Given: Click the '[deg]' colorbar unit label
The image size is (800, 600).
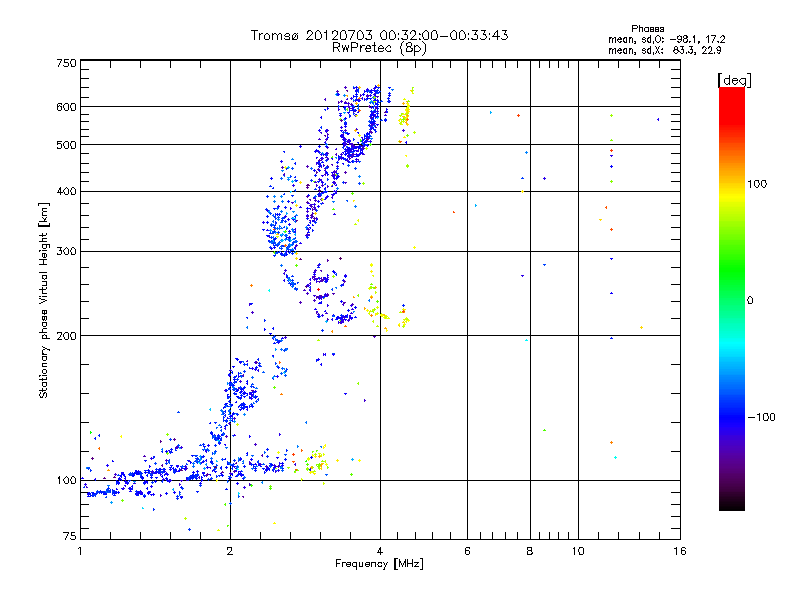Looking at the screenshot, I should point(734,80).
